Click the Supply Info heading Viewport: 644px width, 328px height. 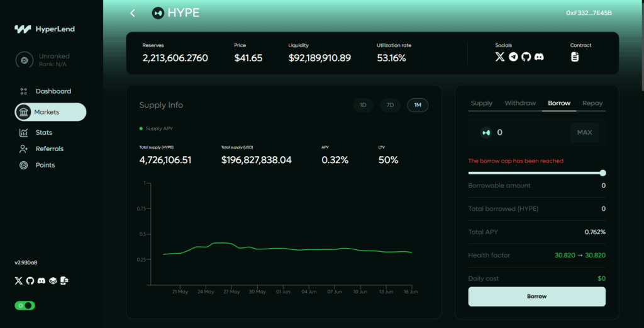[161, 105]
